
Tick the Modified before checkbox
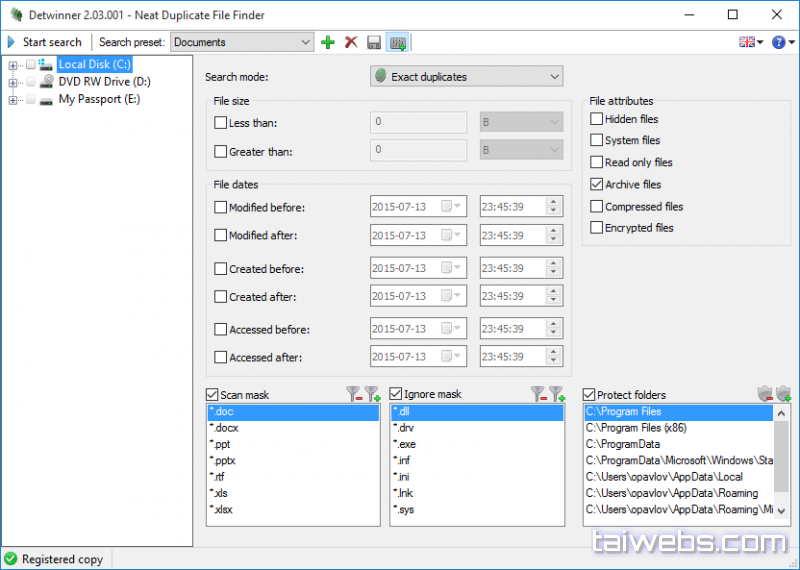point(221,207)
